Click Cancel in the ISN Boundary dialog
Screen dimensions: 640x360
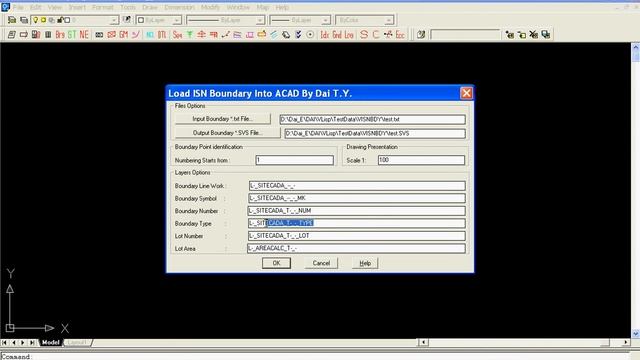321,263
